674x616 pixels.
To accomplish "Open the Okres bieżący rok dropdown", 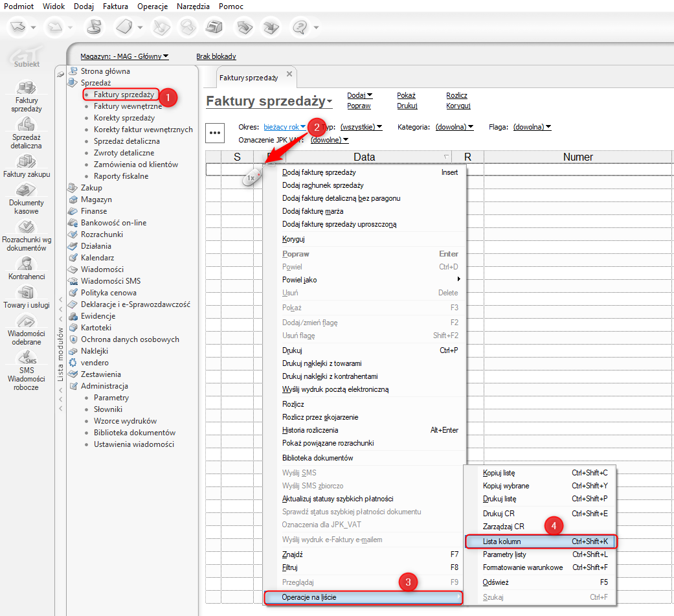I will [284, 127].
